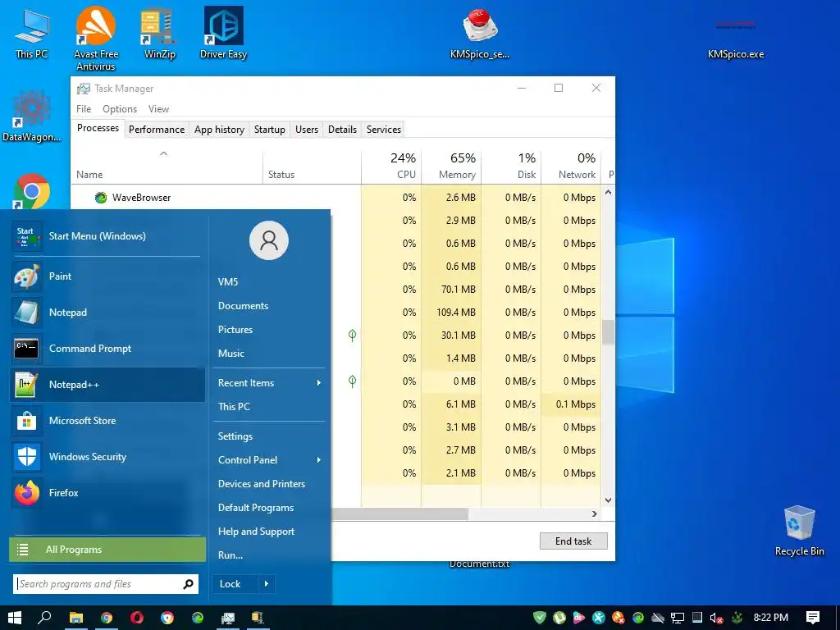The height and width of the screenshot is (630, 840).
Task: Click right arrow of horizontal scrollbar
Action: pyautogui.click(x=594, y=514)
